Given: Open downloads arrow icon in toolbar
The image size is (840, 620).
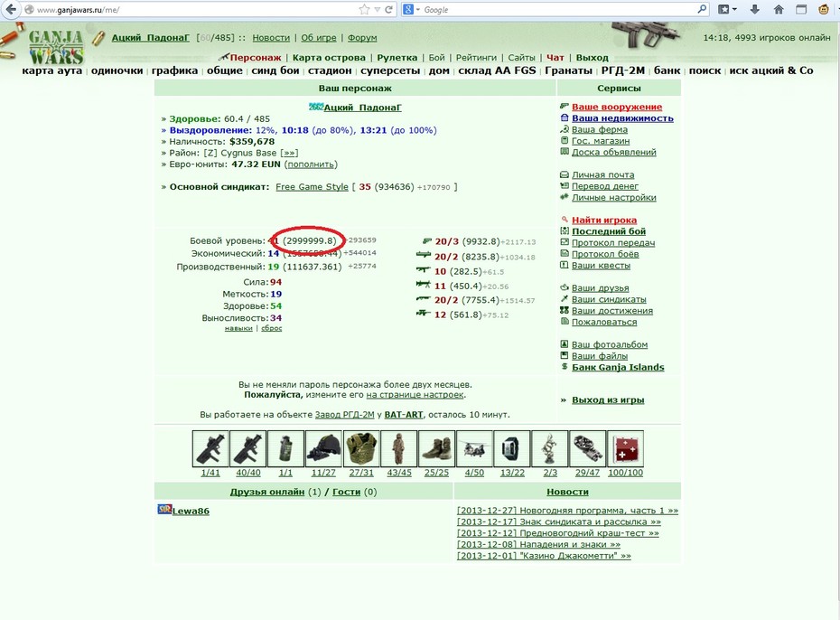Looking at the screenshot, I should [x=754, y=9].
